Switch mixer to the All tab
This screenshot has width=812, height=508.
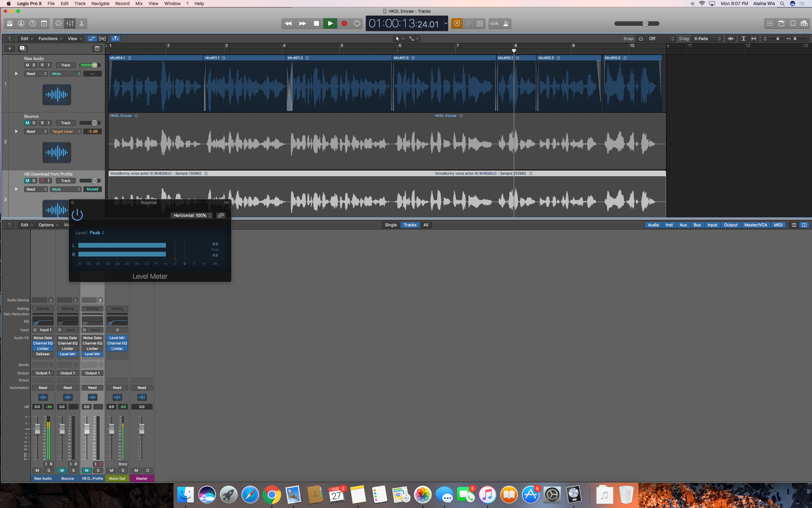[x=425, y=225]
